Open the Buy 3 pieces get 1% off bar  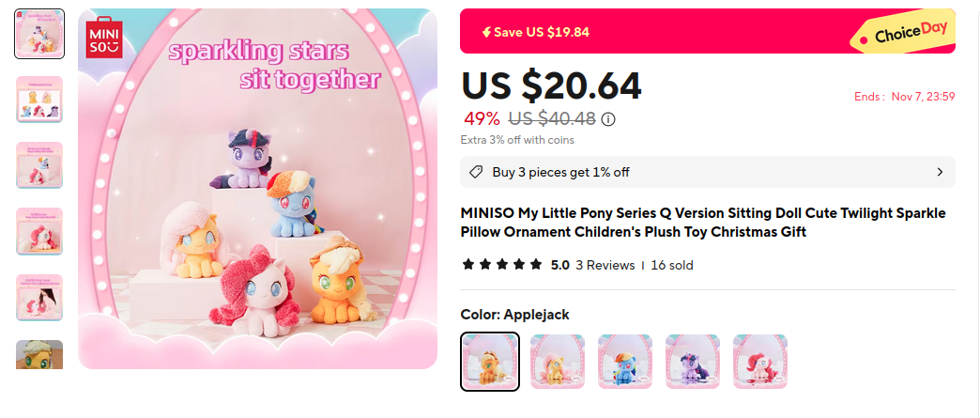pyautogui.click(x=708, y=172)
